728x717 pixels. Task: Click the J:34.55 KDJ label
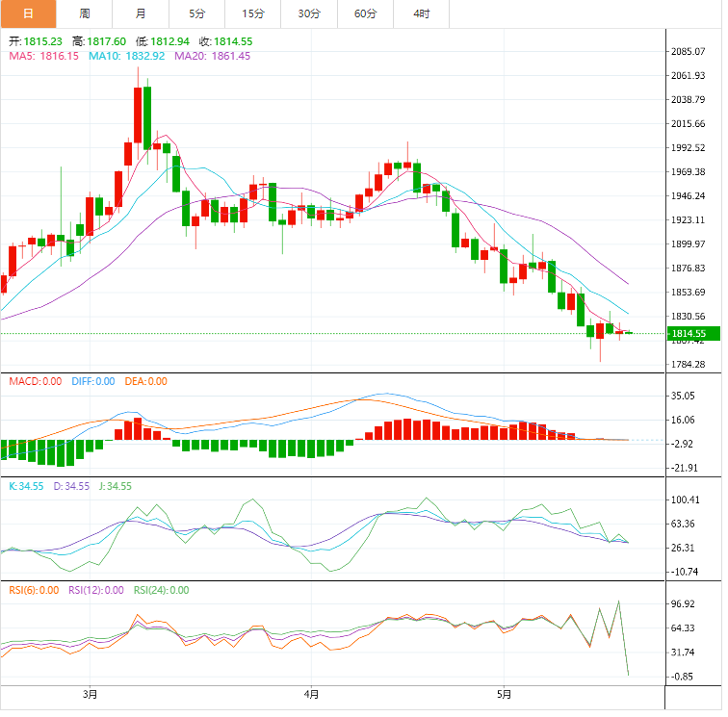(116, 486)
